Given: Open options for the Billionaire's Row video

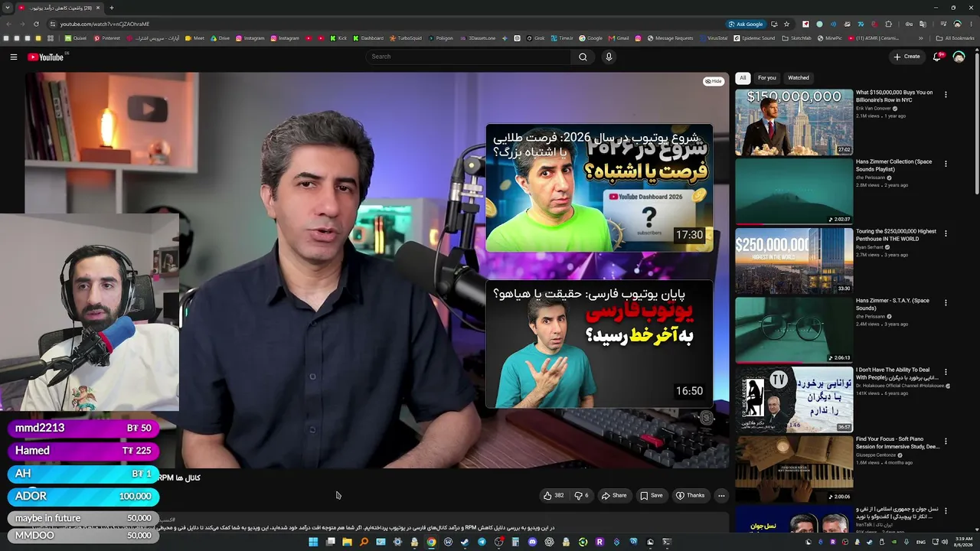Looking at the screenshot, I should [x=946, y=95].
